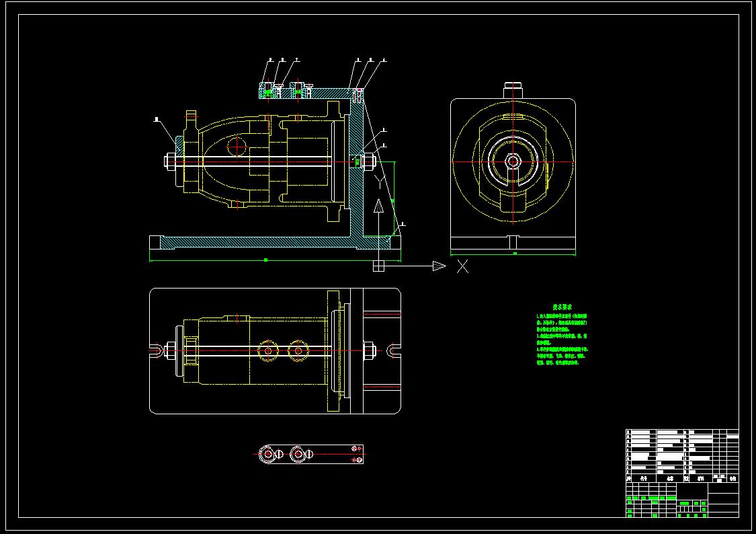The height and width of the screenshot is (534, 756).
Task: Select the leftmost bushing in the bottom detail view
Action: coord(268,454)
